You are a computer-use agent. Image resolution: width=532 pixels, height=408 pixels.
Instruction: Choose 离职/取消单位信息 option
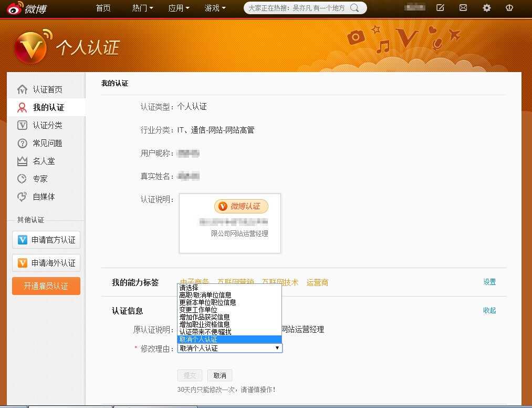(x=230, y=295)
